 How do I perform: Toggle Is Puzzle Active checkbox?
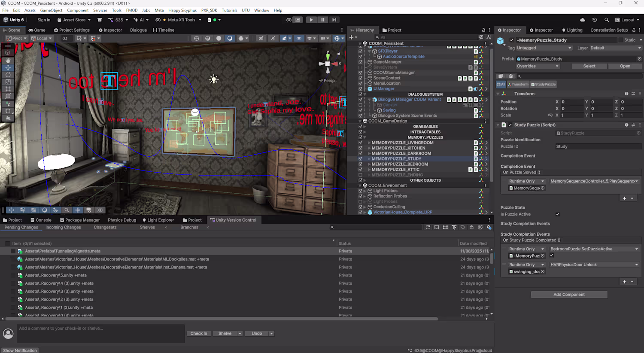point(558,214)
